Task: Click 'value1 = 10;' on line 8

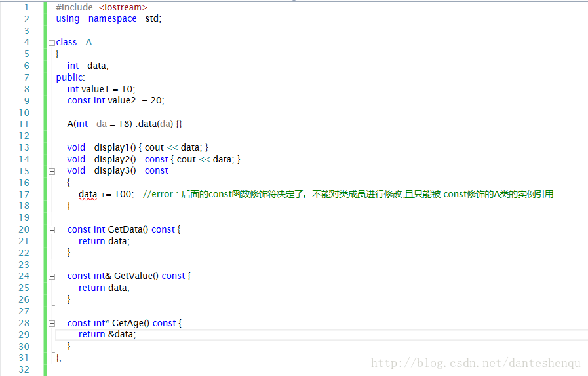Action: tap(108, 89)
